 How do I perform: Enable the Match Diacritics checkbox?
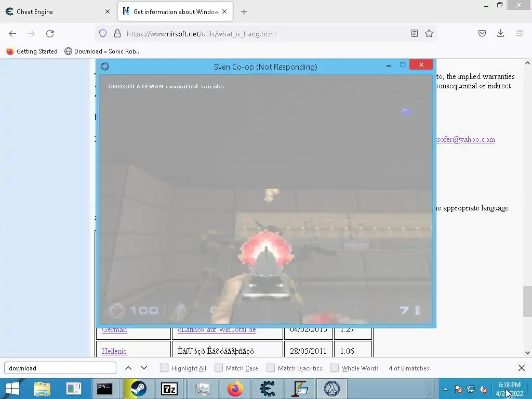point(270,368)
